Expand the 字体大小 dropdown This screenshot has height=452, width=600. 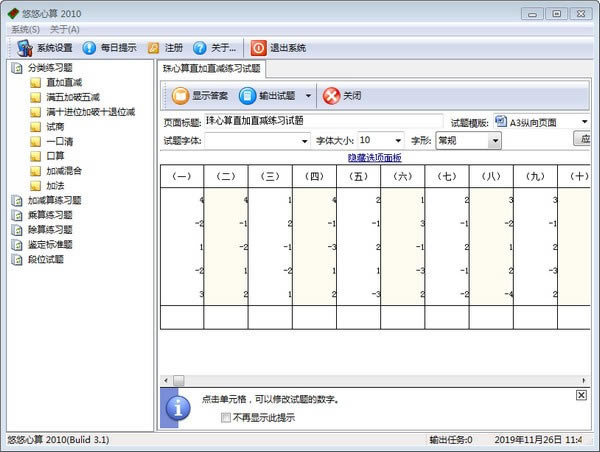tap(398, 141)
